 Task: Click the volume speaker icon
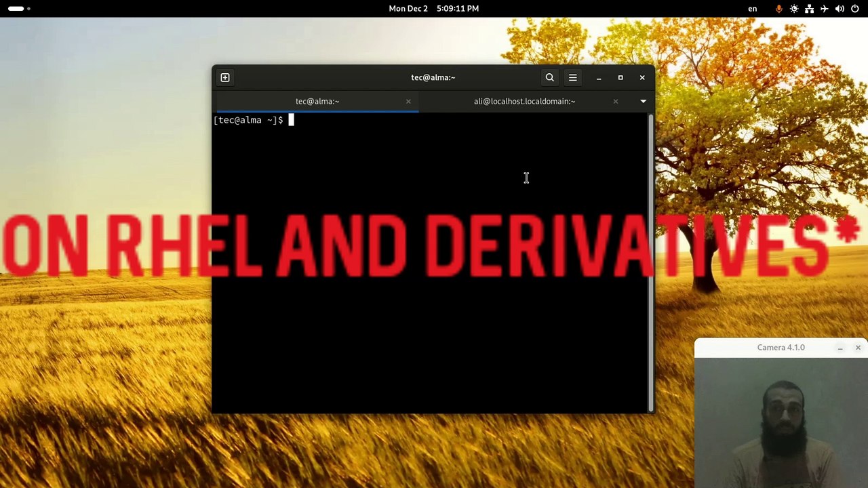[840, 8]
